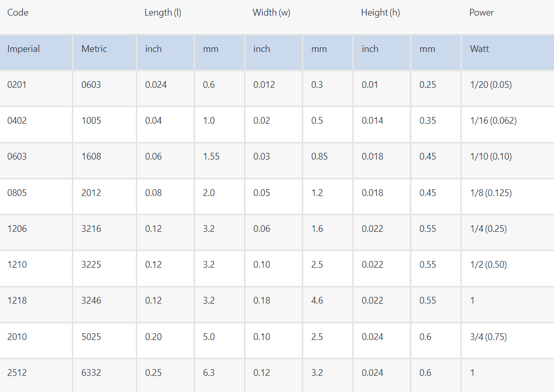Select the Length (l) column header
This screenshot has height=392, width=554.
click(x=163, y=12)
